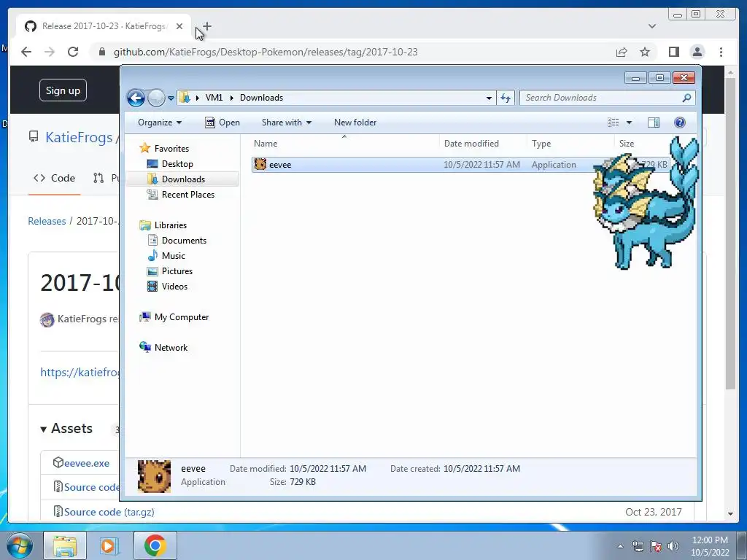Image resolution: width=747 pixels, height=560 pixels.
Task: Open Windows Explorer from the taskbar
Action: (x=65, y=545)
